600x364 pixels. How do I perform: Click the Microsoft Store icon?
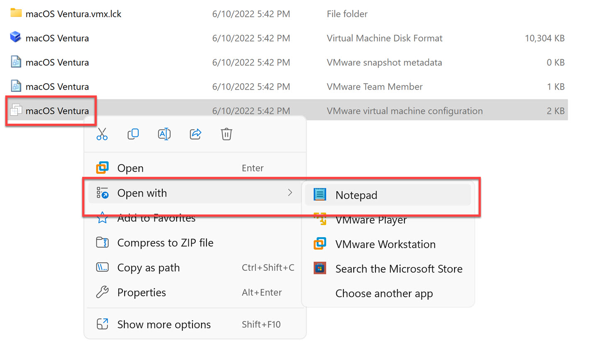(320, 269)
